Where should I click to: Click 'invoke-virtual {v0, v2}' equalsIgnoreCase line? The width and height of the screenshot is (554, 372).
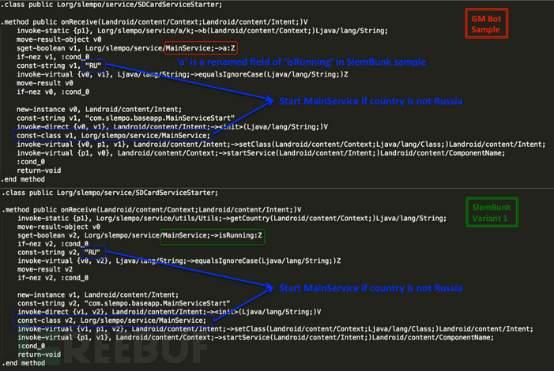[x=179, y=261]
